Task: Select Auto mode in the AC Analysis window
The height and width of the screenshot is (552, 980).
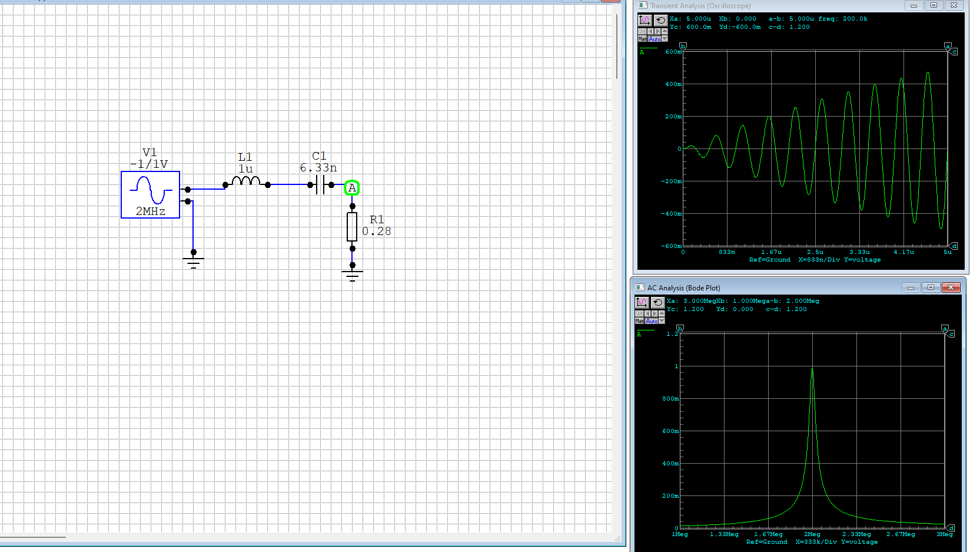Action: tap(652, 321)
